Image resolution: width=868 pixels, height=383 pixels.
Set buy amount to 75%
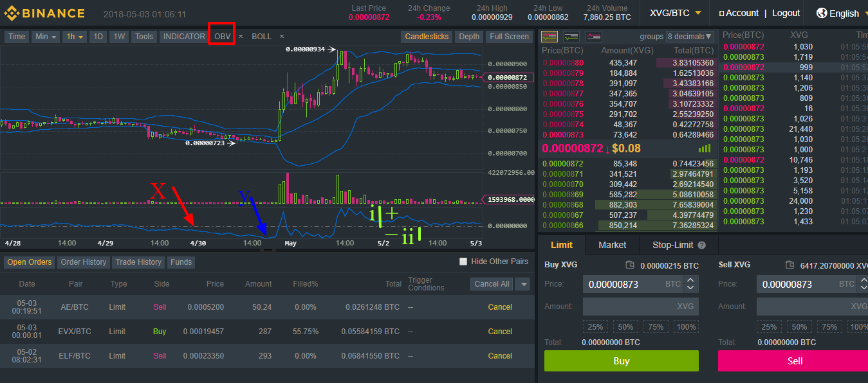[656, 326]
